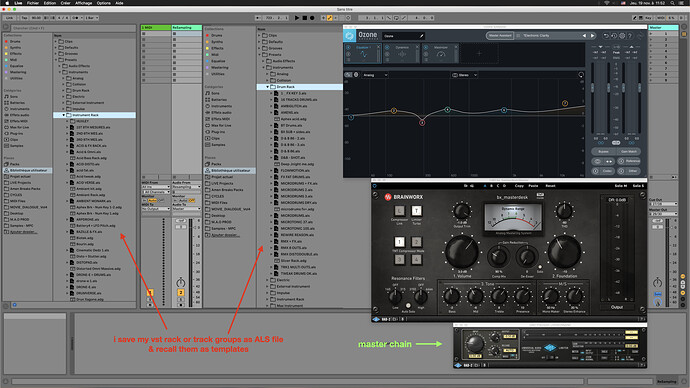Click Ozone Master Assistant button

(x=500, y=36)
